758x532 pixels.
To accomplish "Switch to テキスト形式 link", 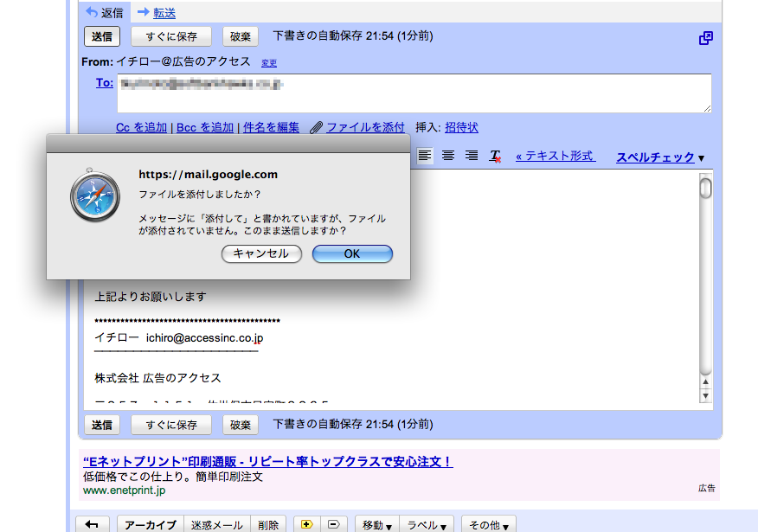I will [x=556, y=156].
